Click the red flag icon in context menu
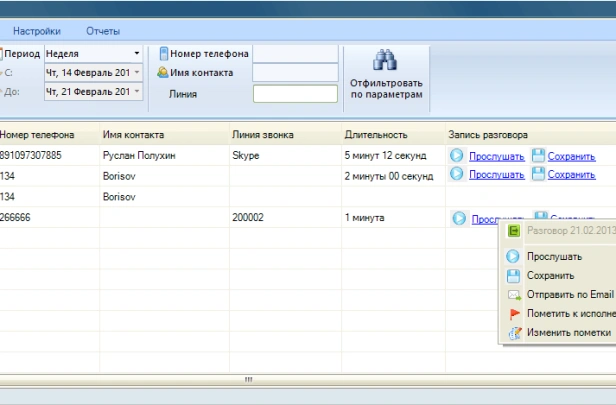 [x=514, y=314]
